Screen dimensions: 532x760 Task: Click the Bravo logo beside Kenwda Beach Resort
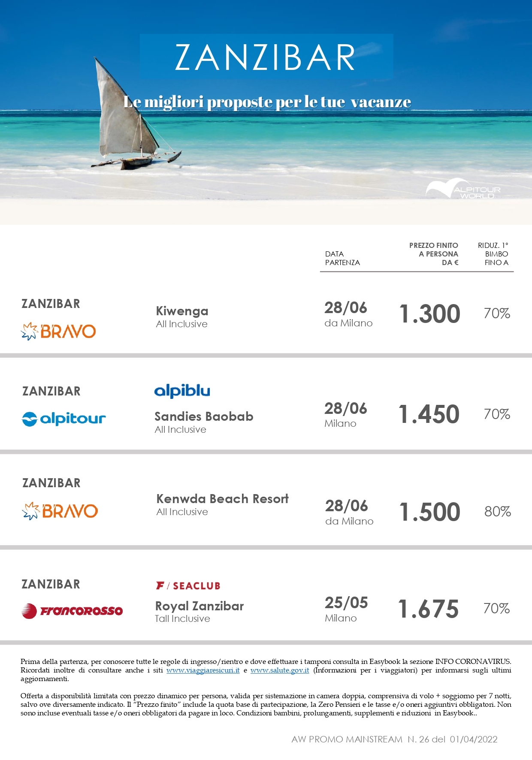60,511
